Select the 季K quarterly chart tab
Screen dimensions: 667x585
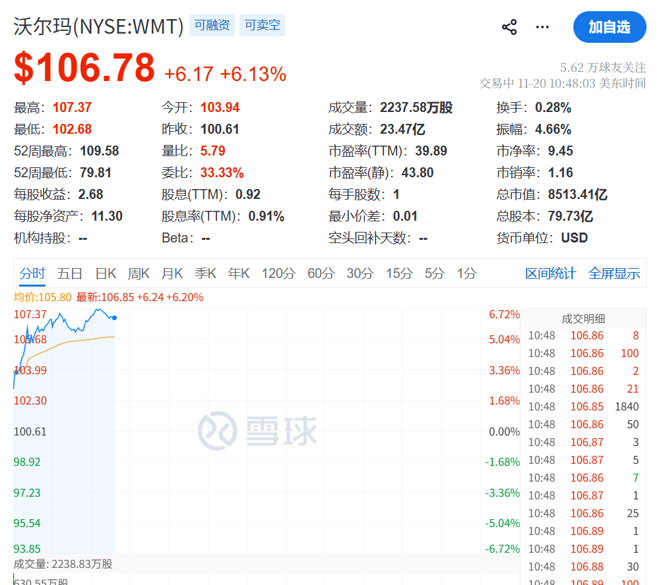pyautogui.click(x=205, y=273)
